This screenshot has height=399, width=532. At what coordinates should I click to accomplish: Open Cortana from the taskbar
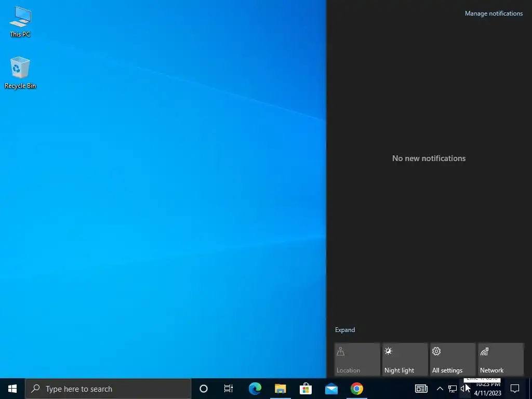pos(203,389)
